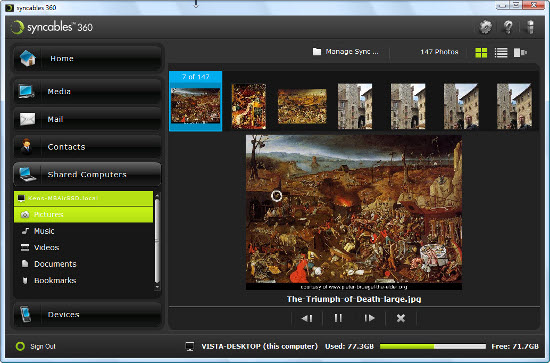Switch to thumbnail grid view
550x363 pixels.
(x=481, y=53)
